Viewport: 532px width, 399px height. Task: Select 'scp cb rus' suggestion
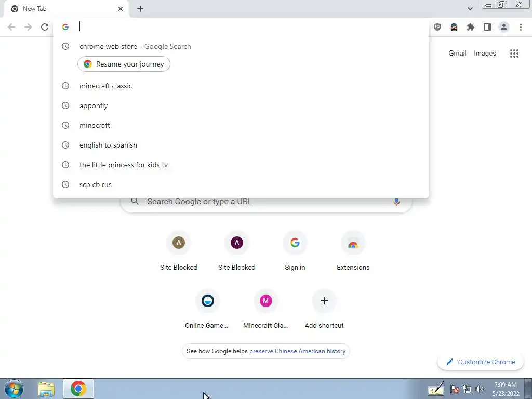click(241, 184)
